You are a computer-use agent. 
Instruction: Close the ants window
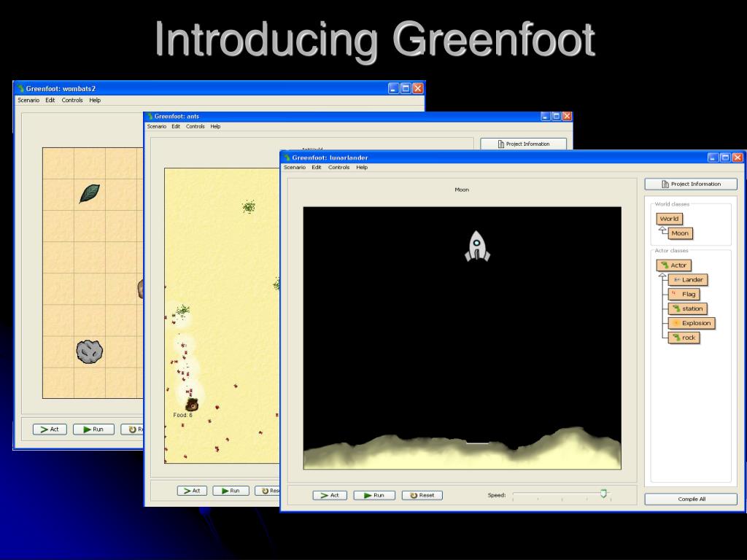tap(567, 116)
